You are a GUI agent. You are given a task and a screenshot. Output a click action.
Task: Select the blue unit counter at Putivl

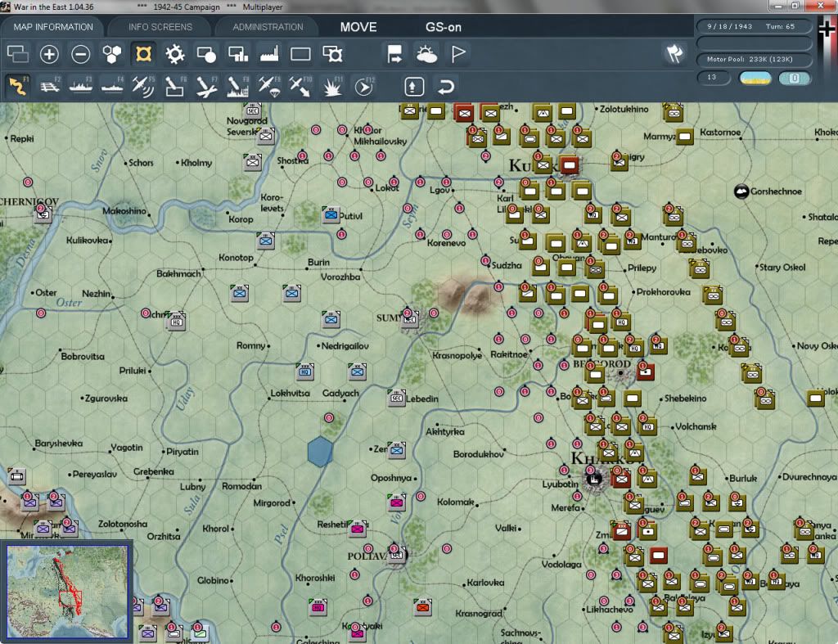coord(331,214)
